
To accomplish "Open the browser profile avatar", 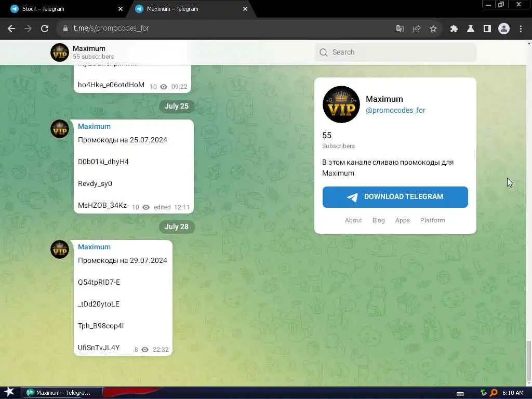I will click(x=504, y=29).
